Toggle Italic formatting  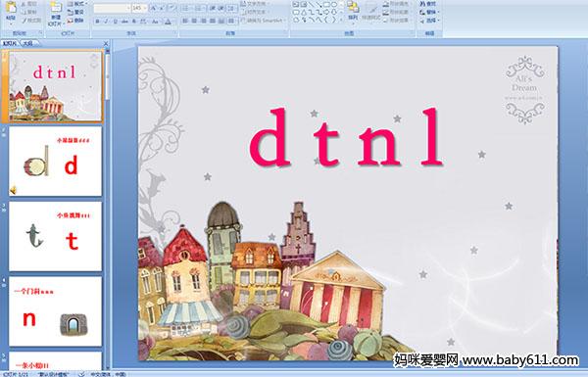pyautogui.click(x=106, y=22)
